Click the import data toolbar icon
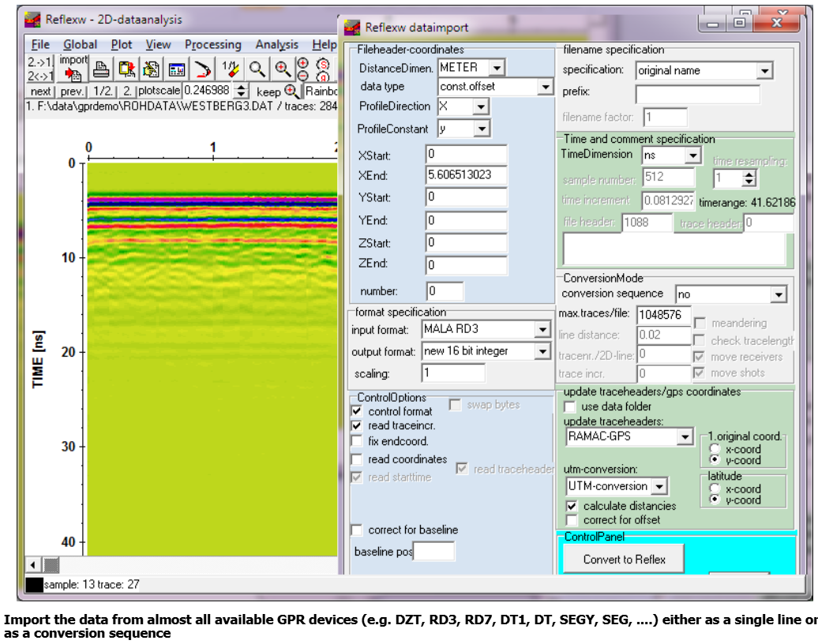 73,69
